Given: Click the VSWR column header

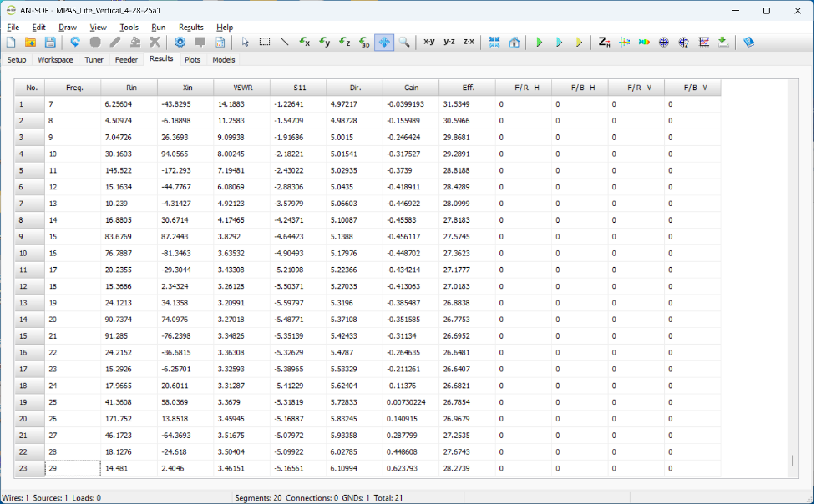Looking at the screenshot, I should click(x=242, y=88).
